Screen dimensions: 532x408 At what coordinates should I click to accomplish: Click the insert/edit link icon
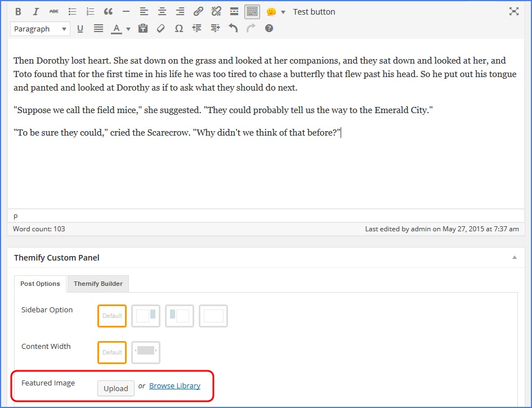pyautogui.click(x=198, y=12)
